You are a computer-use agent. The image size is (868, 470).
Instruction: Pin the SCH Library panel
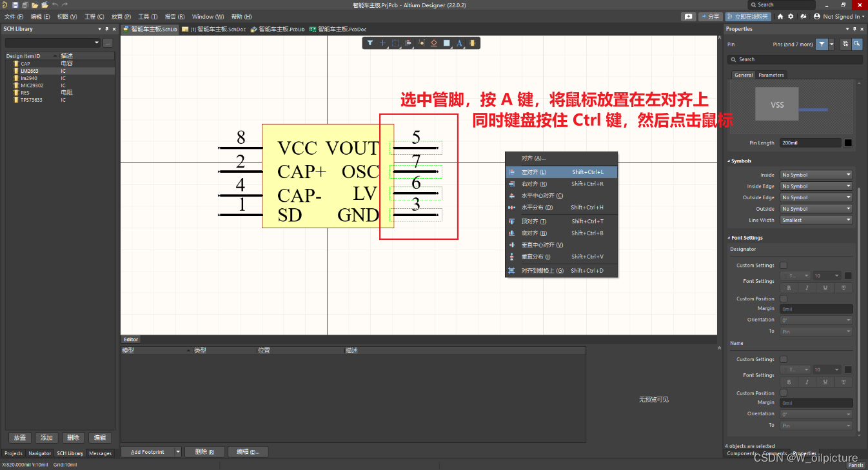coord(106,29)
